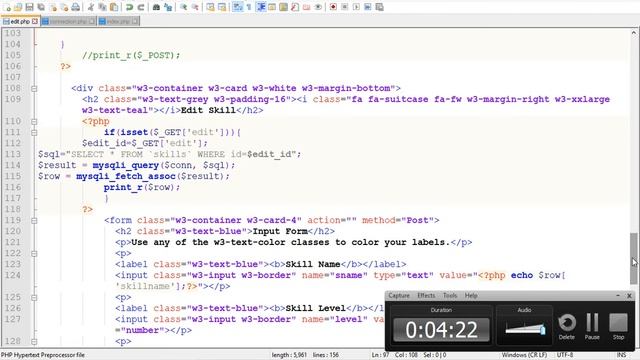Open the recorder's Capture menu
The image size is (640, 360).
pos(399,296)
